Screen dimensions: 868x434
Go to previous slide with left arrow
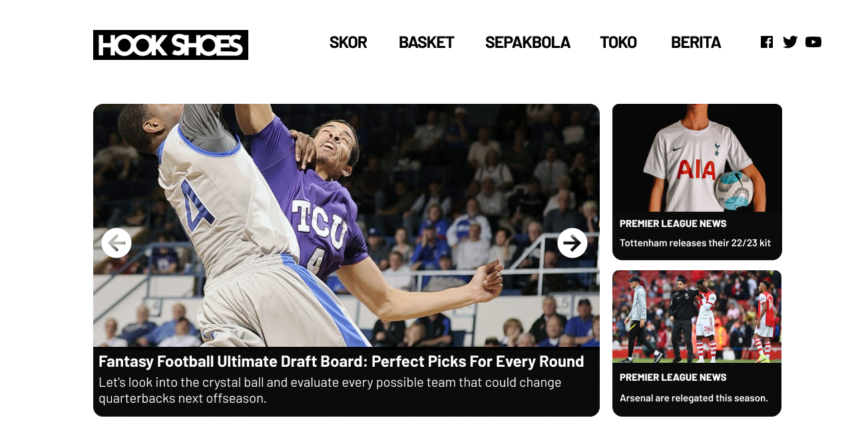point(116,243)
